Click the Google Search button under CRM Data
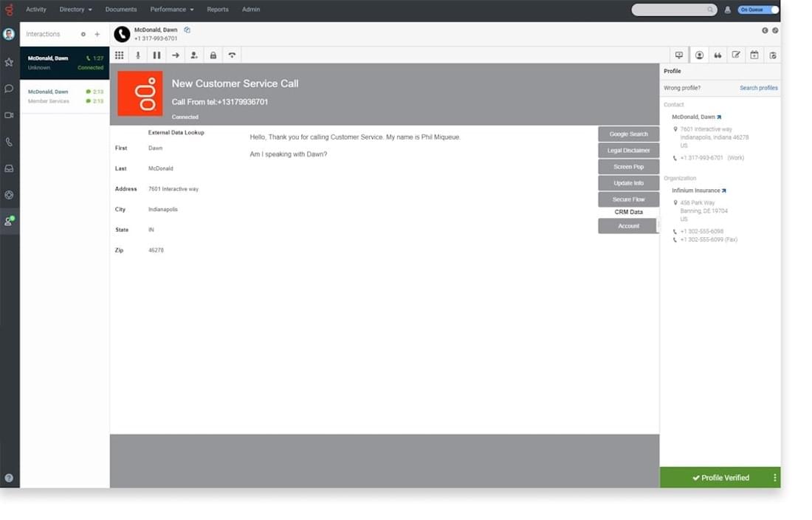The height and width of the screenshot is (520, 812). click(x=628, y=134)
